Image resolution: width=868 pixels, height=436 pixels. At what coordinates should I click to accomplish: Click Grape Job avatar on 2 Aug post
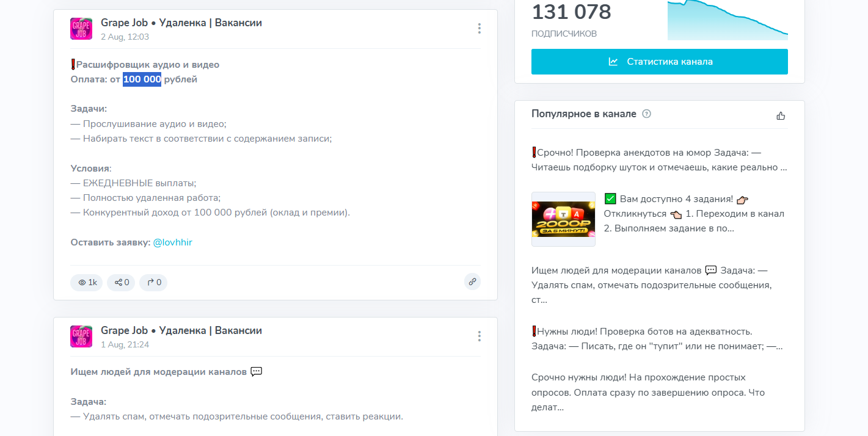81,29
